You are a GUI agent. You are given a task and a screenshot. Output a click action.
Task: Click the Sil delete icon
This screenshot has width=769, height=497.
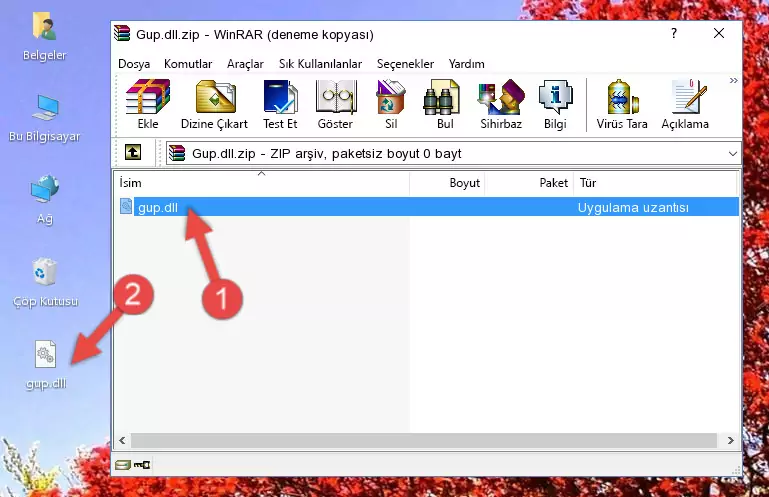point(391,104)
